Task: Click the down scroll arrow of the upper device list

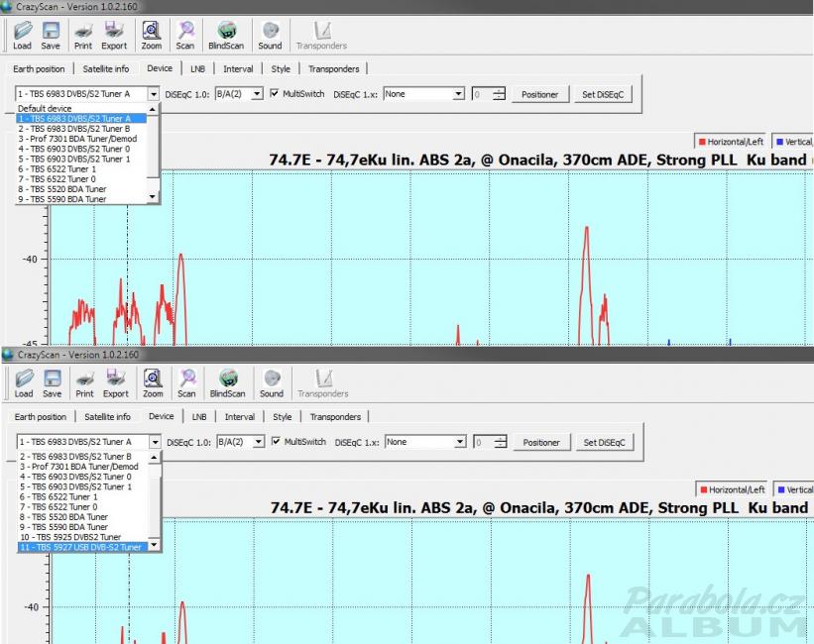Action: 152,197
